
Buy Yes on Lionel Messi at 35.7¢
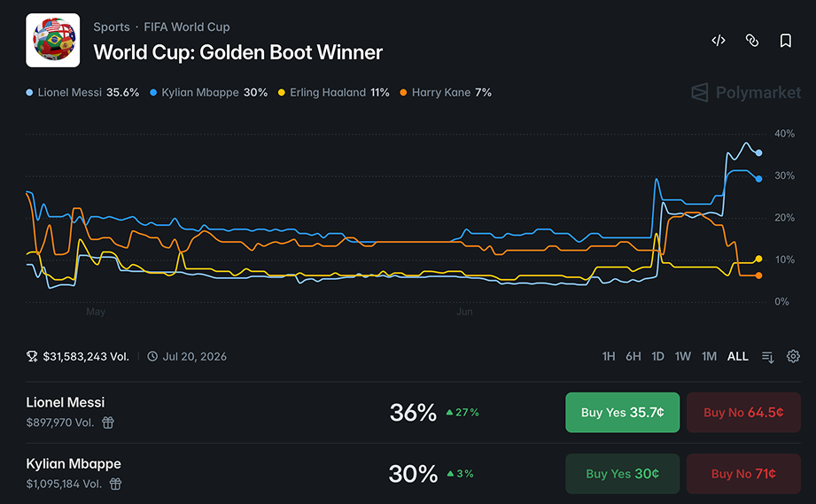pyautogui.click(x=622, y=413)
